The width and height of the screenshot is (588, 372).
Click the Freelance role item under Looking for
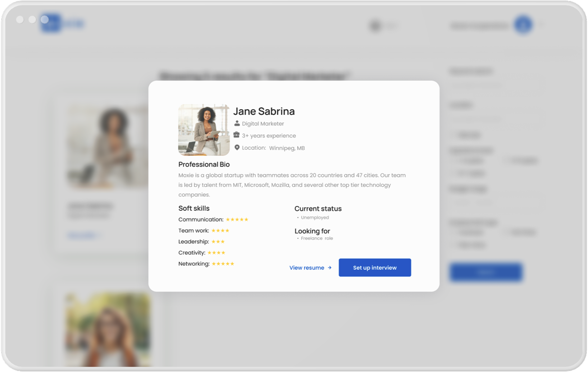click(x=317, y=238)
